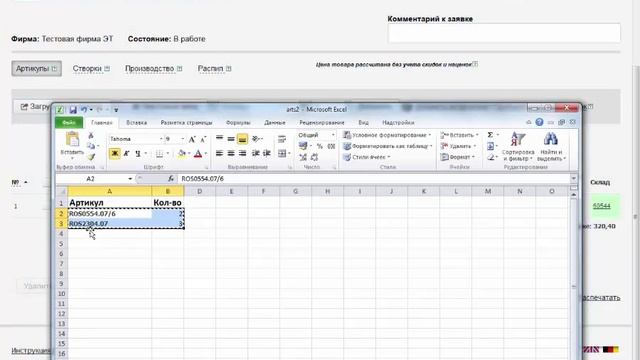Image resolution: width=640 pixels, height=360 pixels.
Task: Decrease indent in the cell
Action: (256, 153)
